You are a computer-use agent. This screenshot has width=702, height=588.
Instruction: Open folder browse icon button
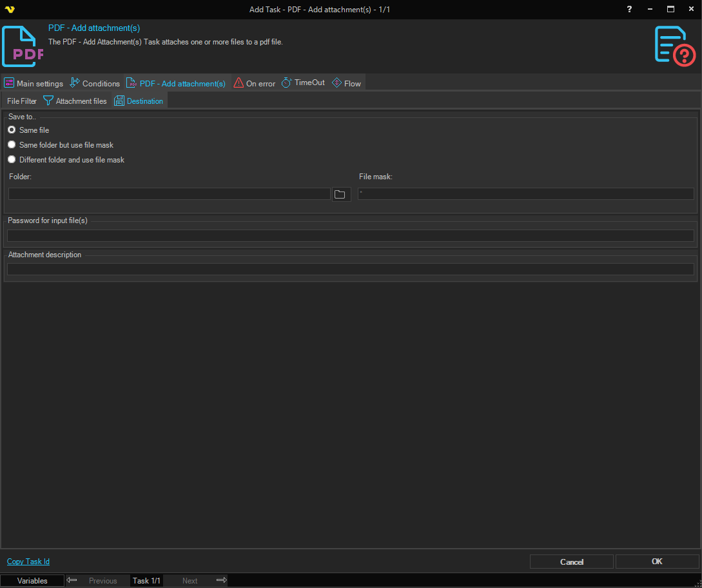340,194
